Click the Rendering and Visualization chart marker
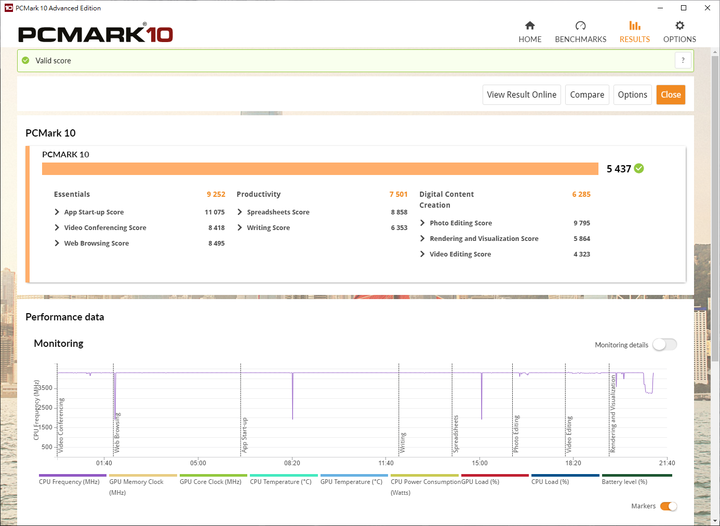 point(613,414)
